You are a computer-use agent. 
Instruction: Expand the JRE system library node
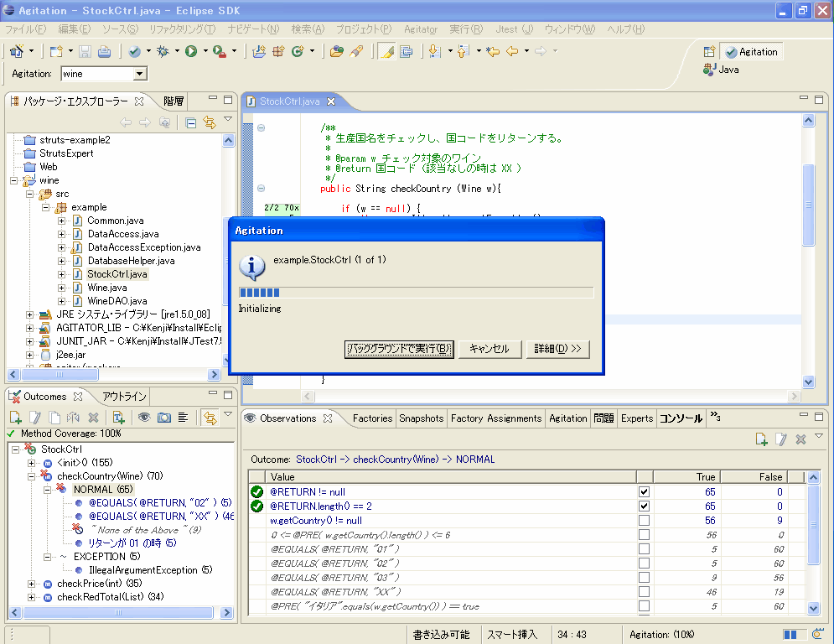[x=30, y=314]
